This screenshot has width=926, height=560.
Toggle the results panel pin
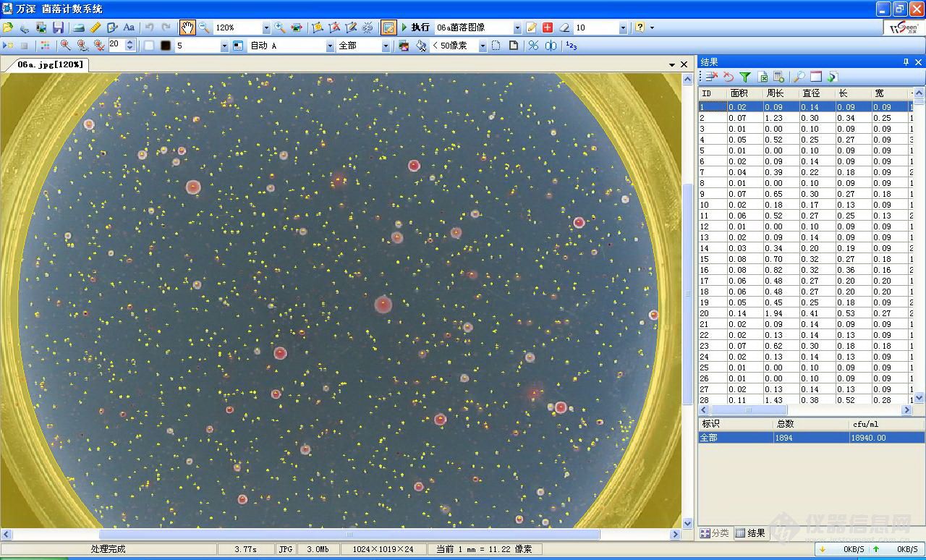906,62
